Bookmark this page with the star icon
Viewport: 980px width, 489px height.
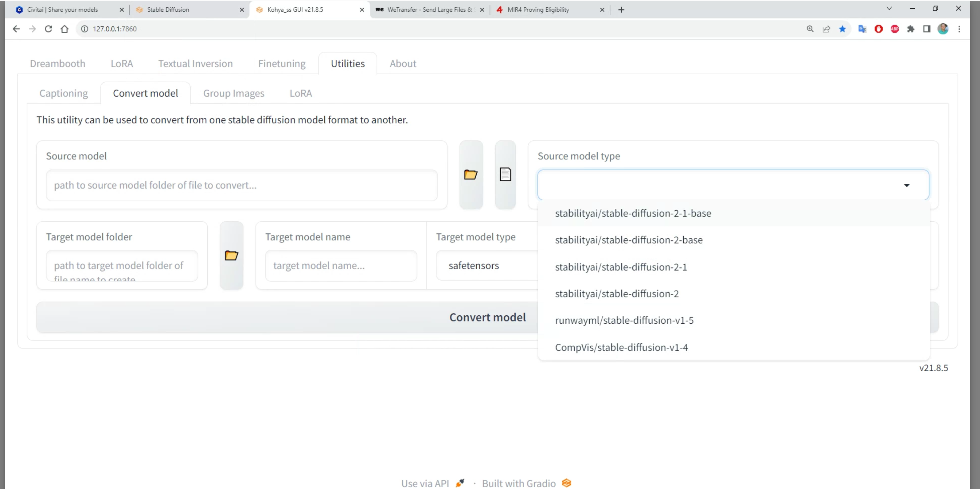pos(843,29)
